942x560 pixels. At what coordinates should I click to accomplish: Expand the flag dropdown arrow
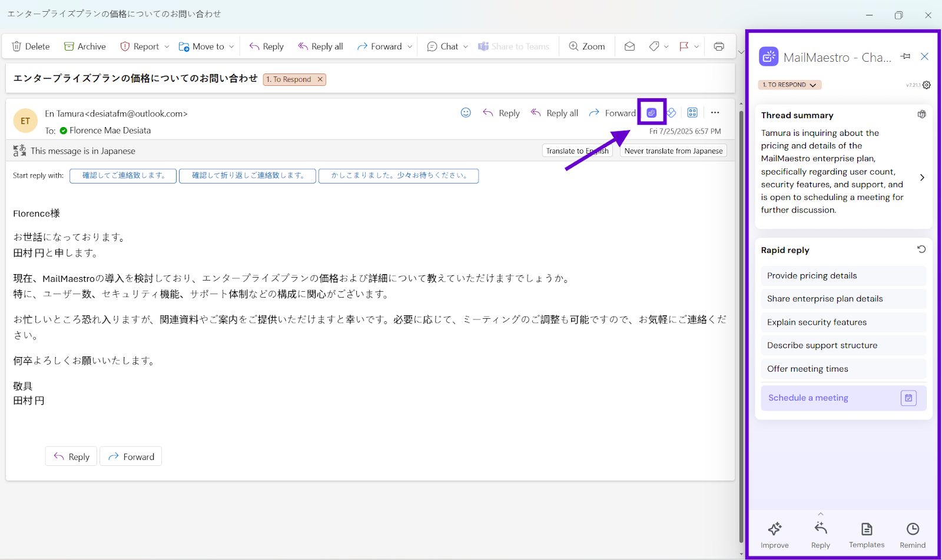click(x=696, y=46)
